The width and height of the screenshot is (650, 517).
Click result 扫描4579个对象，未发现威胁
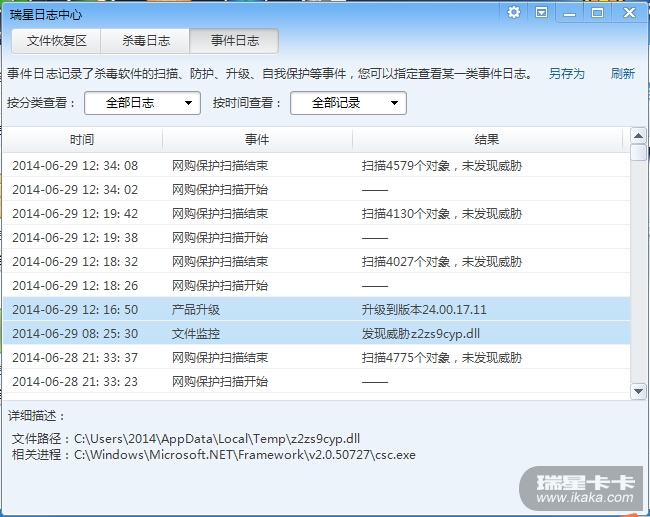point(441,166)
